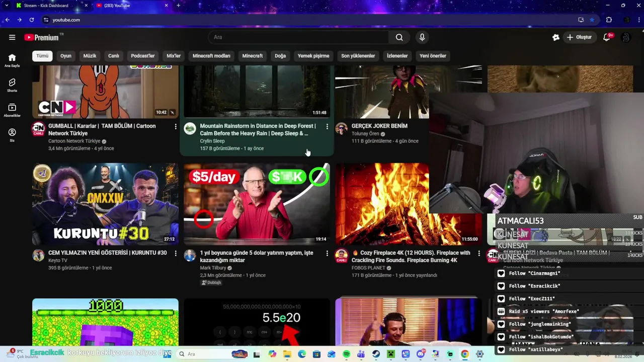Open Shorts from the sidebar
This screenshot has height=362, width=644.
[12, 85]
